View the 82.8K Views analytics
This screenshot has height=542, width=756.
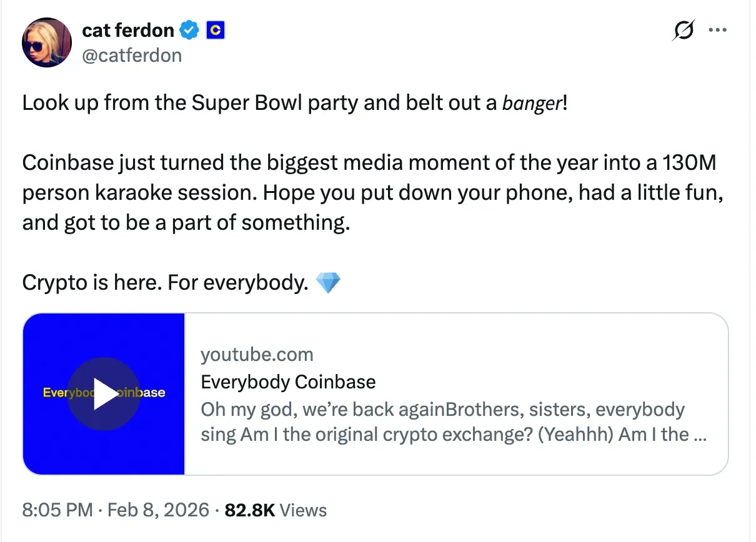click(x=275, y=510)
